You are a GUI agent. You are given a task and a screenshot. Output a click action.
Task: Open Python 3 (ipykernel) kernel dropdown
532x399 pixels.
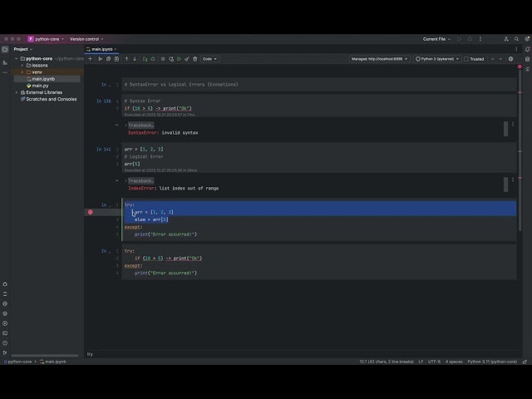[437, 59]
